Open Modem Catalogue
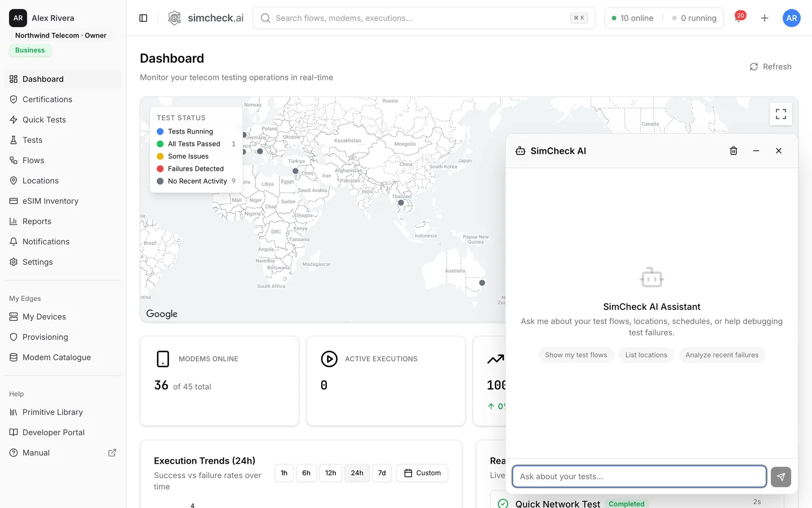 (63, 358)
